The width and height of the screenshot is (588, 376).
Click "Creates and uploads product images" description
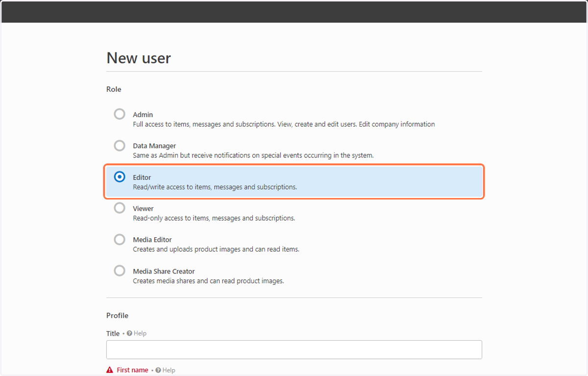tap(216, 250)
